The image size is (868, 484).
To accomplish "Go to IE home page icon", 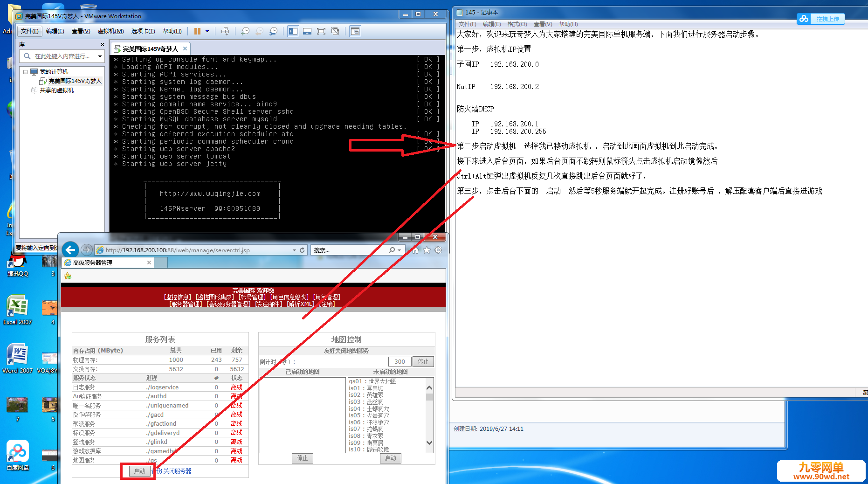I will pos(415,250).
